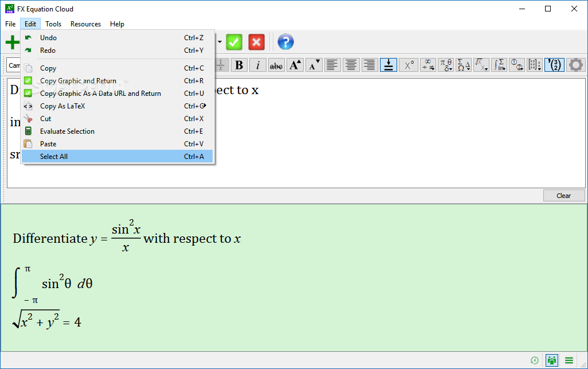Open the Tools menu
Viewport: 588px width, 369px height.
coord(53,24)
